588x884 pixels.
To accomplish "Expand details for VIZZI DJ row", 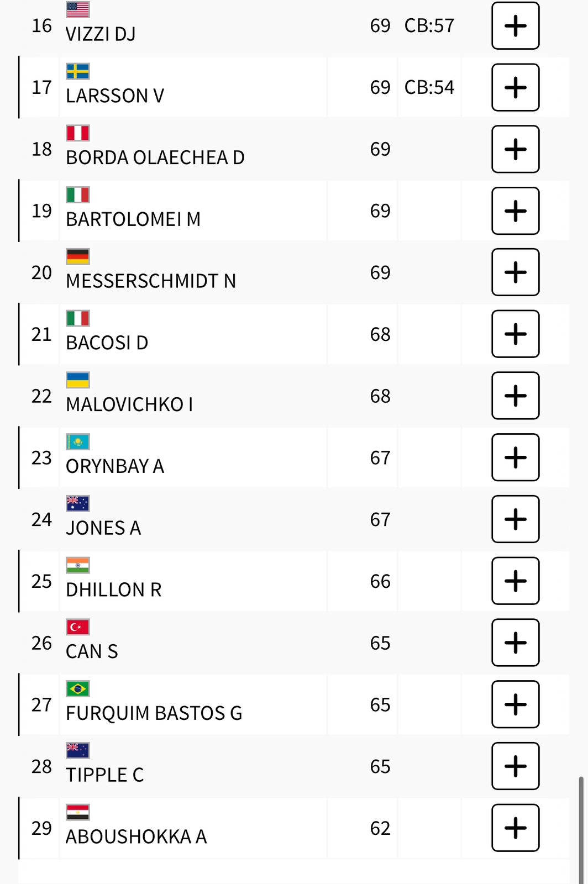I will coord(515,26).
